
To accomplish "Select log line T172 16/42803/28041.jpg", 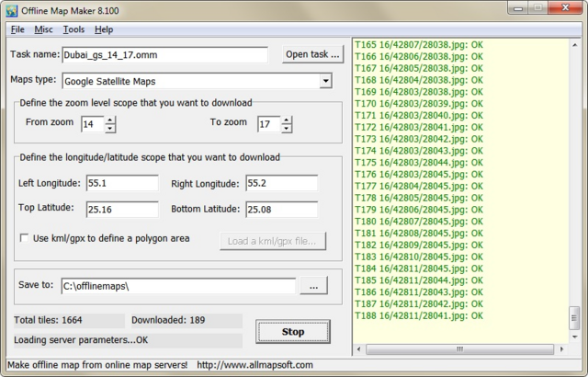I will tap(419, 127).
